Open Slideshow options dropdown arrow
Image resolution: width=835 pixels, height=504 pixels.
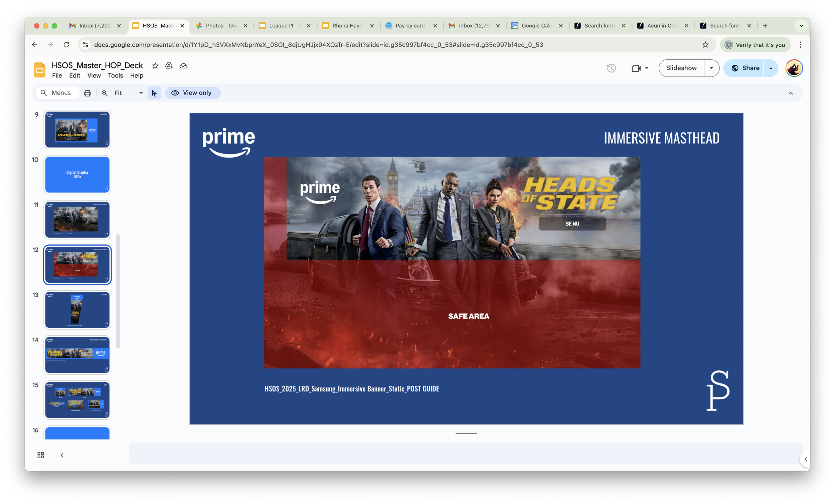pos(711,68)
